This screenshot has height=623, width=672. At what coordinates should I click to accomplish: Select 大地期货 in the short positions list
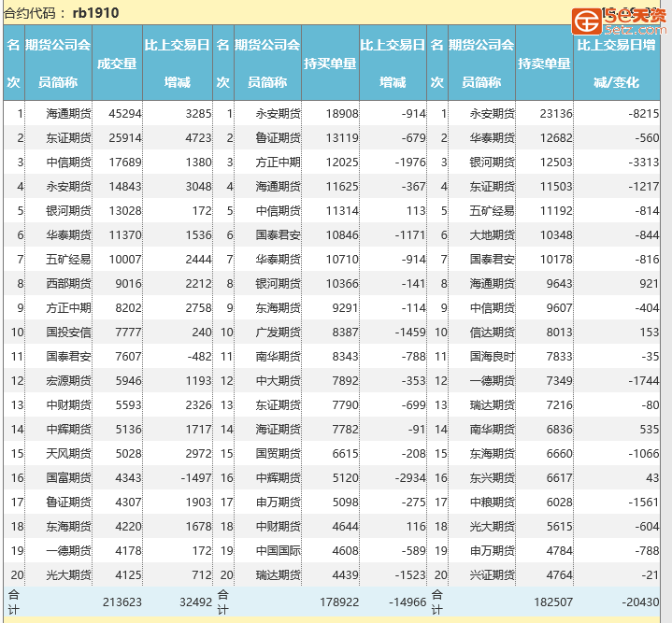pos(492,235)
